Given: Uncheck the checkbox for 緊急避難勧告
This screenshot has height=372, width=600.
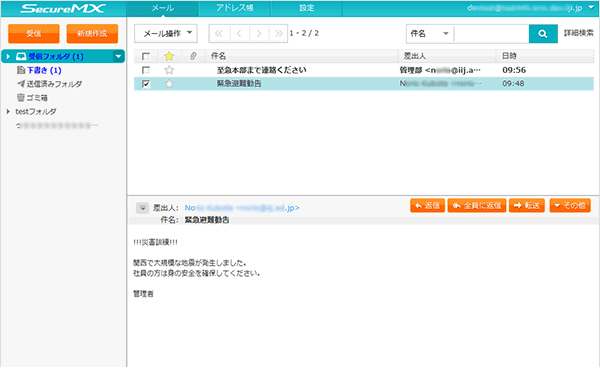Looking at the screenshot, I should click(x=146, y=84).
